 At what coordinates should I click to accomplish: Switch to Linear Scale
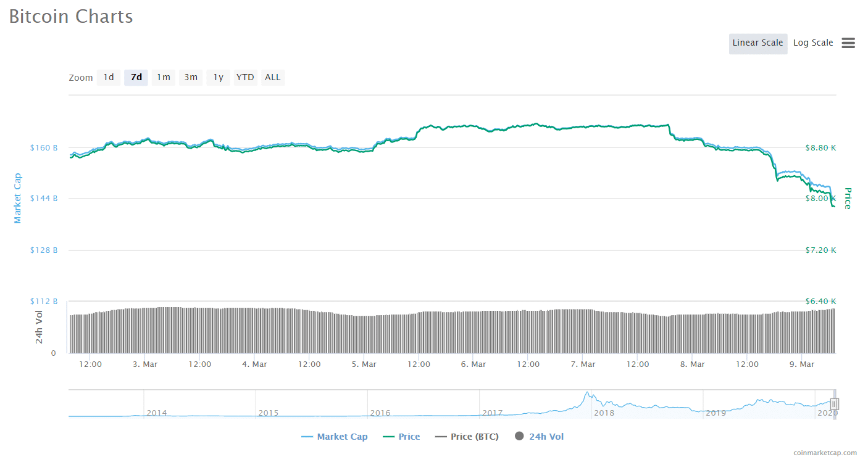click(x=757, y=43)
